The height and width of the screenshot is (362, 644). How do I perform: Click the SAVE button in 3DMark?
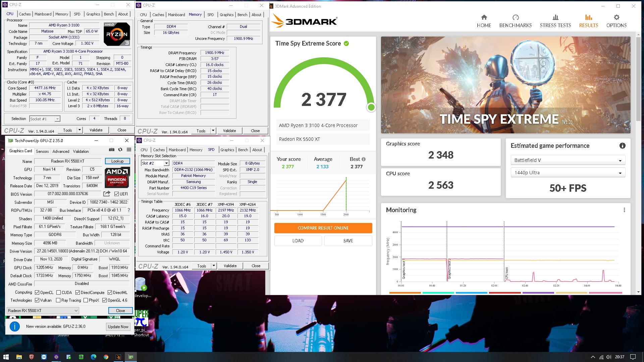tap(348, 241)
